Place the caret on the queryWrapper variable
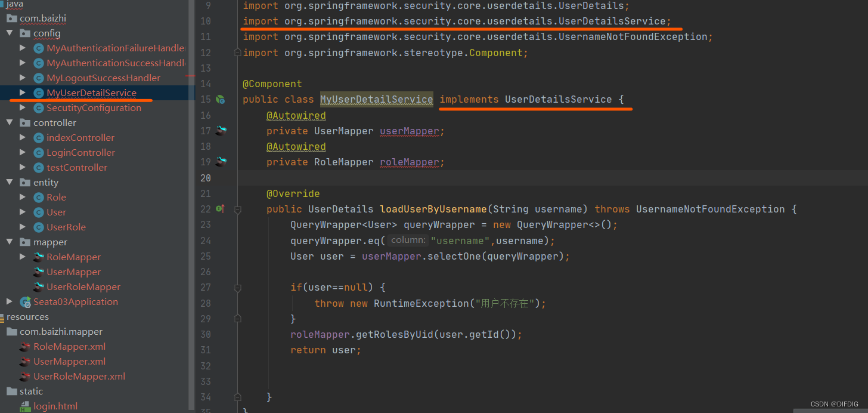 [439, 224]
